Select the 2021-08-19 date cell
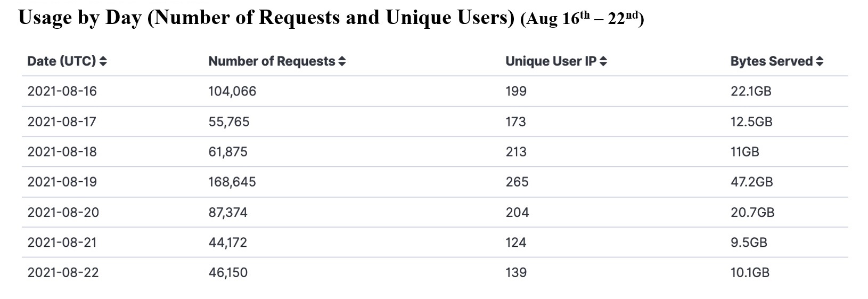Screen dimensions: 868x299 pos(62,182)
